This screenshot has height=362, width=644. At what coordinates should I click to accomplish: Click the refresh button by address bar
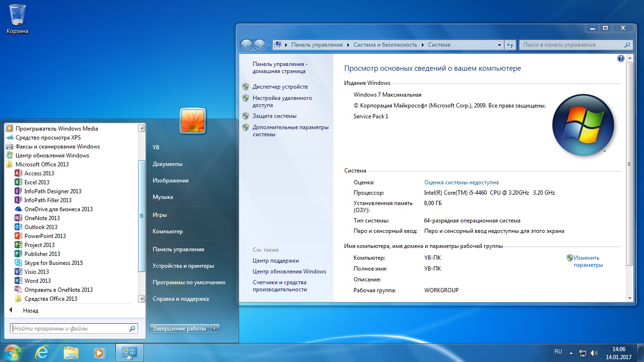(510, 45)
